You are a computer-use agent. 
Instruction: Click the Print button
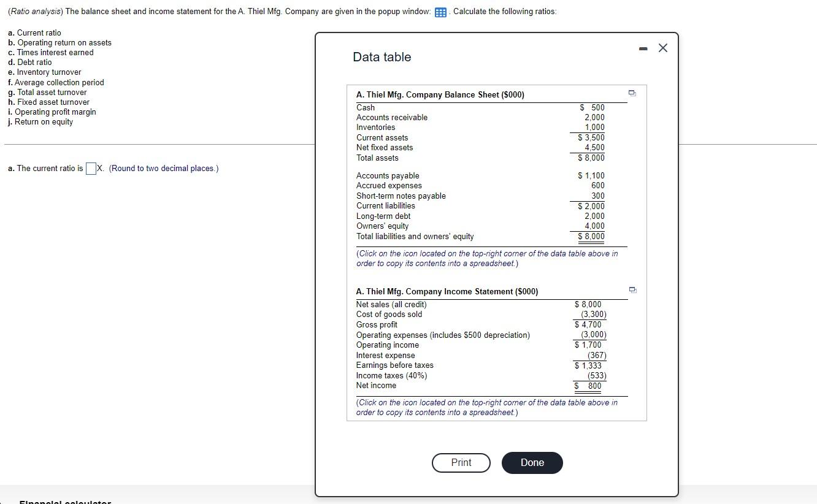point(461,462)
